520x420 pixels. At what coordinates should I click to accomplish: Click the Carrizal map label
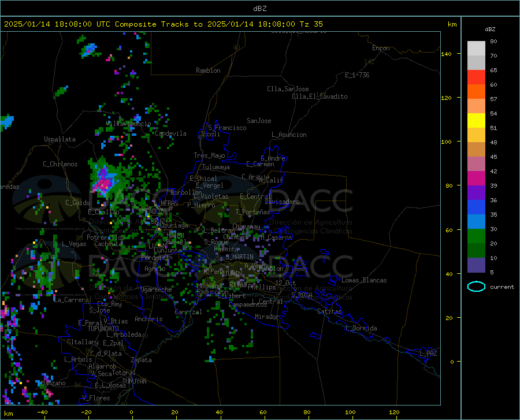coord(188,312)
